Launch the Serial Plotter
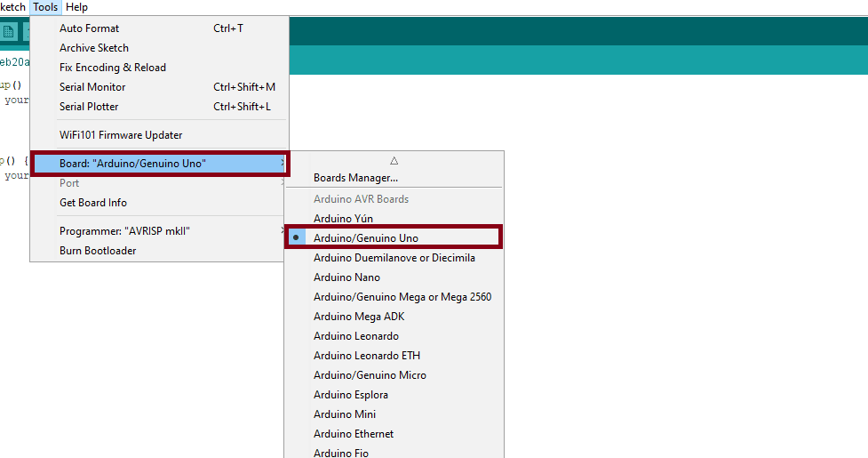Viewport: 868px width, 458px height. pos(159,107)
